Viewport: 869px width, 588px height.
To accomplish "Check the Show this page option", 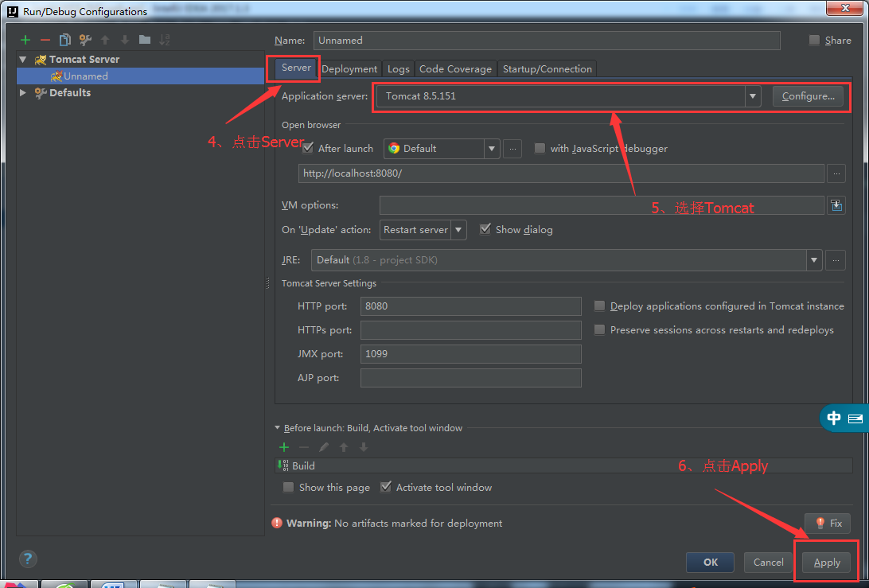I will (x=288, y=487).
